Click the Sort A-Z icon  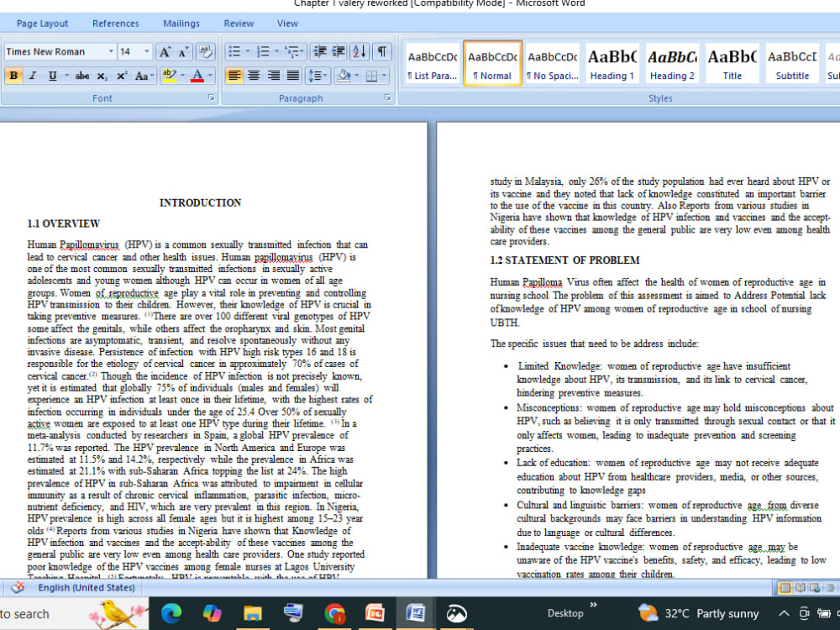pyautogui.click(x=360, y=51)
